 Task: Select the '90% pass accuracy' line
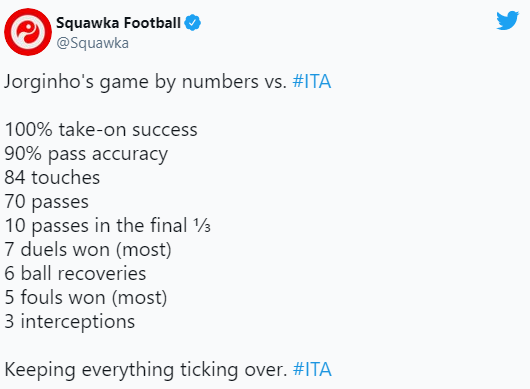point(86,154)
